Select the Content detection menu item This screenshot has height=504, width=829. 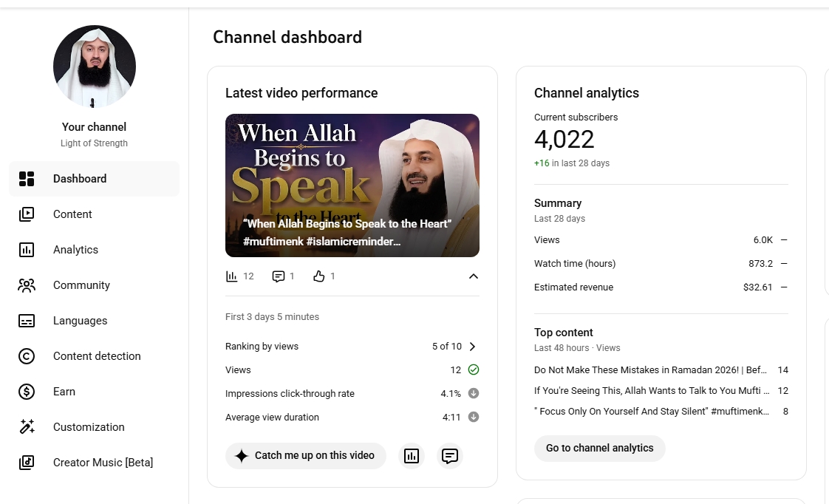(x=94, y=356)
